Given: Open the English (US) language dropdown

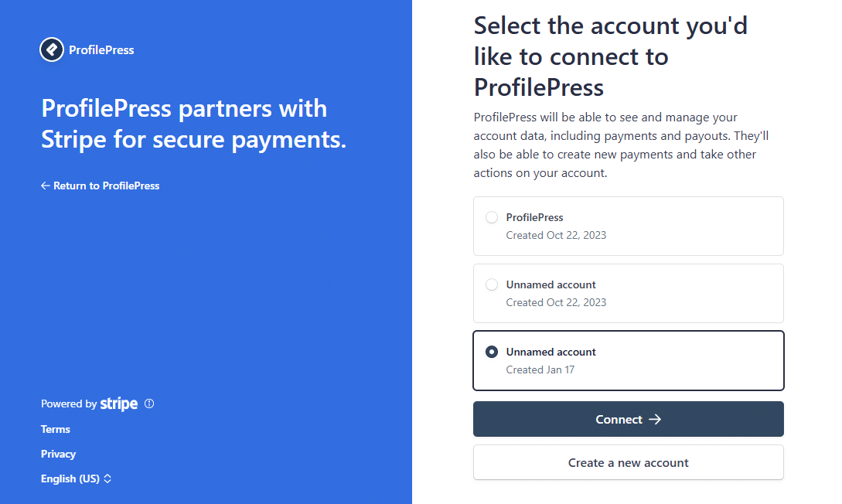Looking at the screenshot, I should [x=70, y=478].
